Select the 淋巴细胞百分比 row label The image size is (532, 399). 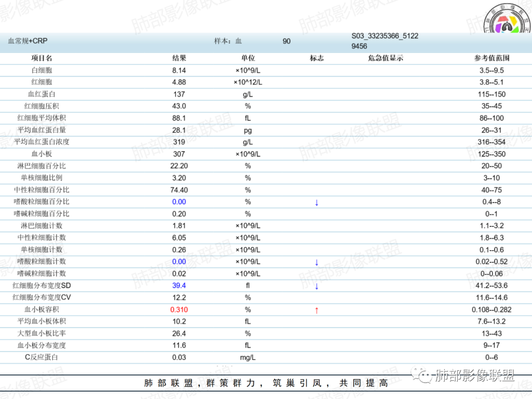pos(42,166)
